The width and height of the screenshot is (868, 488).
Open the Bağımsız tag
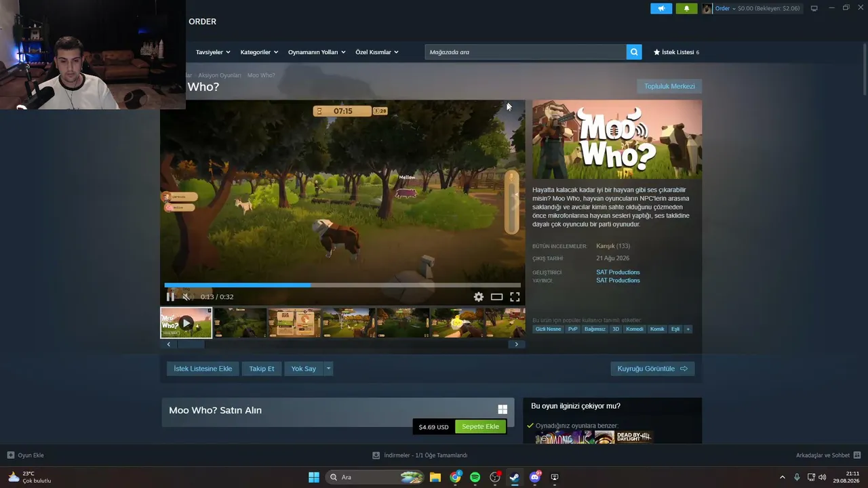click(595, 329)
